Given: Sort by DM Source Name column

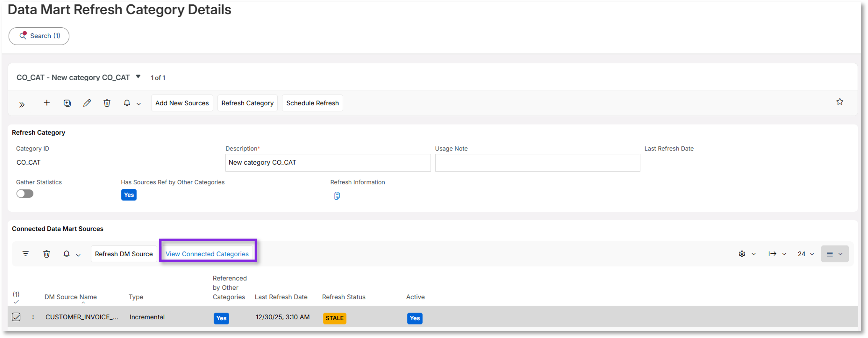Looking at the screenshot, I should pos(70,297).
